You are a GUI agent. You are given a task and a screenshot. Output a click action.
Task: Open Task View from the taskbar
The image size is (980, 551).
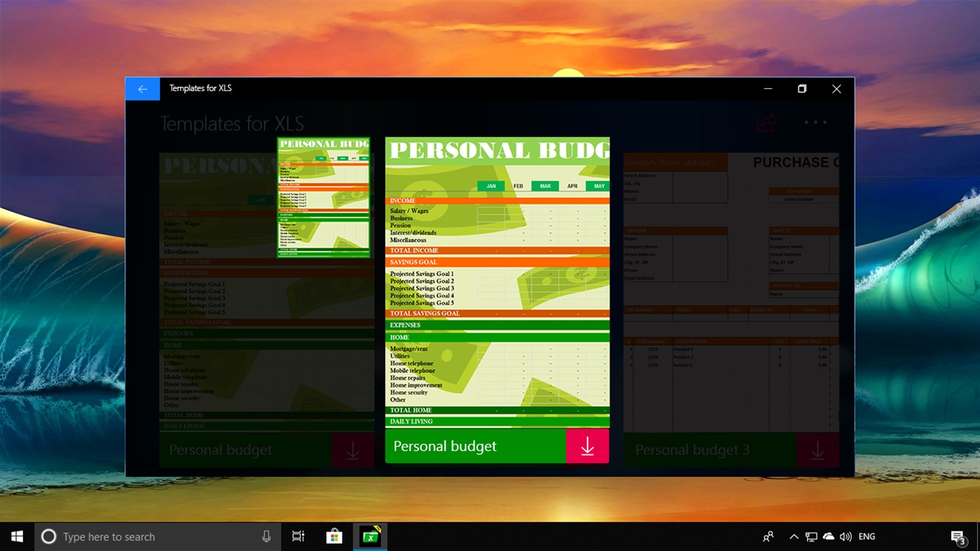[298, 536]
